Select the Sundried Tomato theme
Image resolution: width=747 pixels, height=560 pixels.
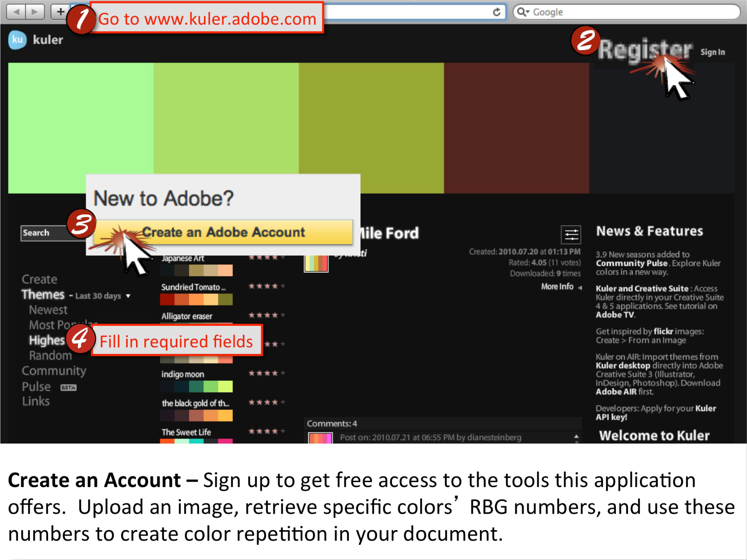pos(193,287)
